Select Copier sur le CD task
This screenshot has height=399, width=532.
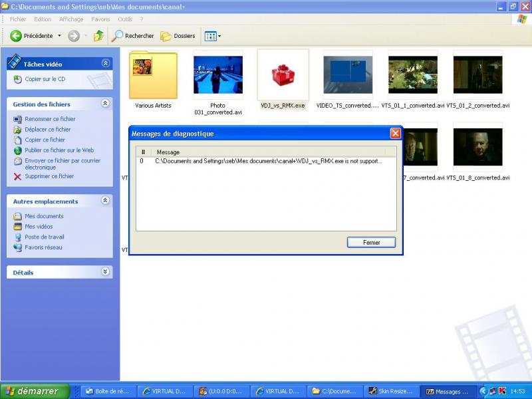(x=45, y=79)
